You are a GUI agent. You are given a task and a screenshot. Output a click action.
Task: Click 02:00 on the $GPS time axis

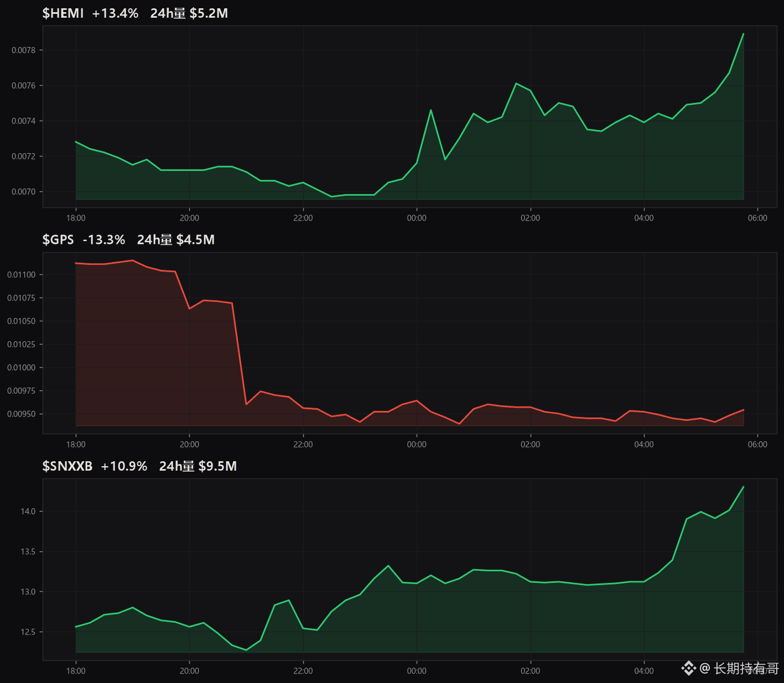coord(531,445)
